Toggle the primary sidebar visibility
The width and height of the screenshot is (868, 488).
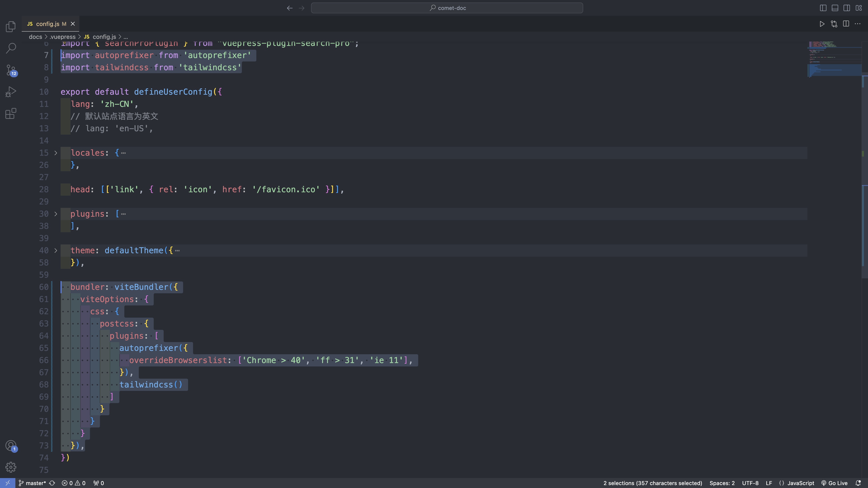pos(823,8)
